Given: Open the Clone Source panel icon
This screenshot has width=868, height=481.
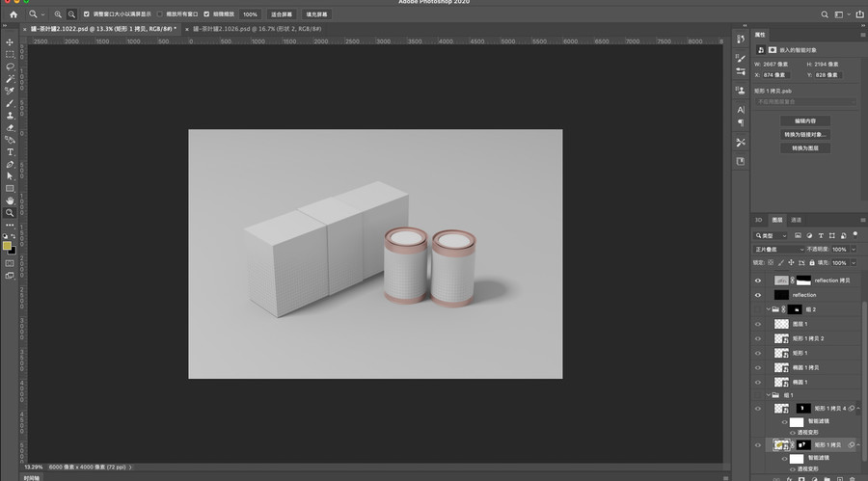Looking at the screenshot, I should tap(741, 91).
